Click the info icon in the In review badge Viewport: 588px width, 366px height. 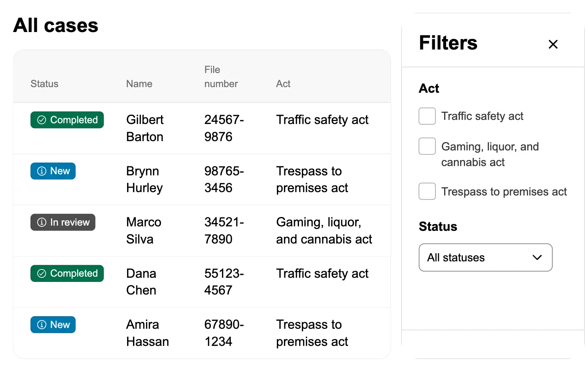[42, 222]
